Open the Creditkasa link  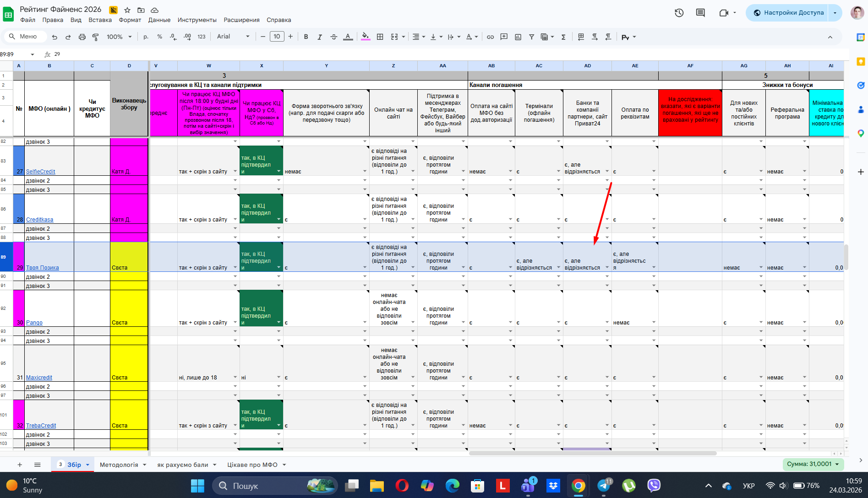39,220
